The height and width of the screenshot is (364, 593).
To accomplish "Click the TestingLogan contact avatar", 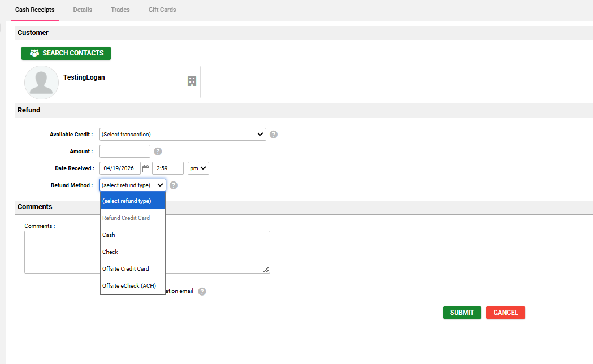I will tap(41, 83).
